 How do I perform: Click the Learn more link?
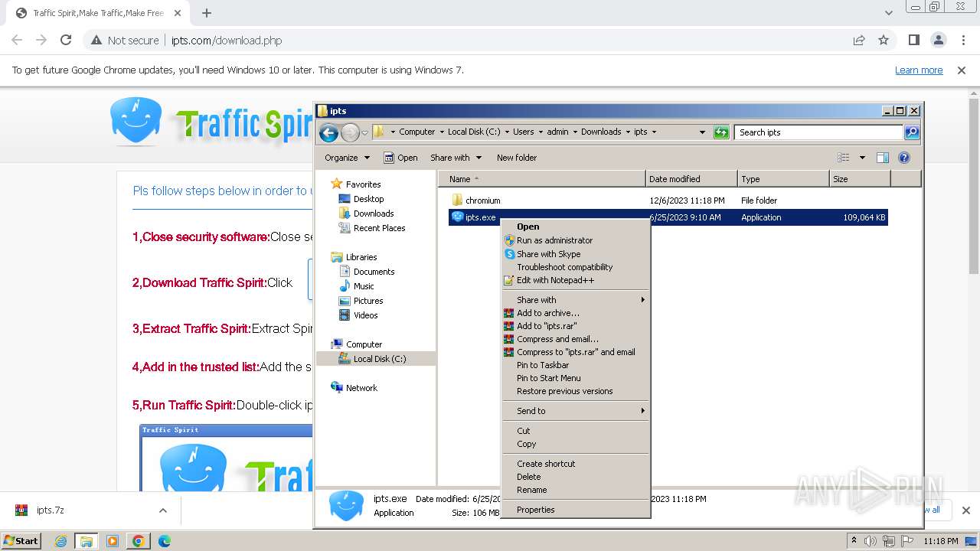[x=919, y=70]
